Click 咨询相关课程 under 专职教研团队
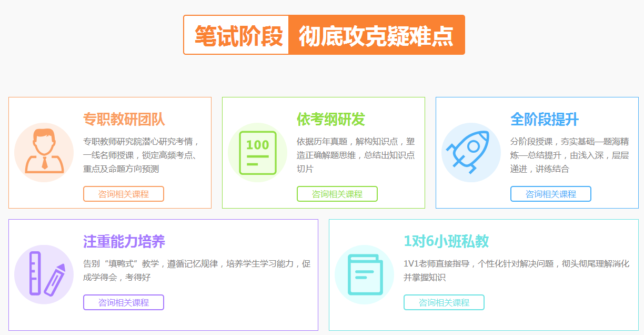The height and width of the screenshot is (335, 644). [x=124, y=194]
